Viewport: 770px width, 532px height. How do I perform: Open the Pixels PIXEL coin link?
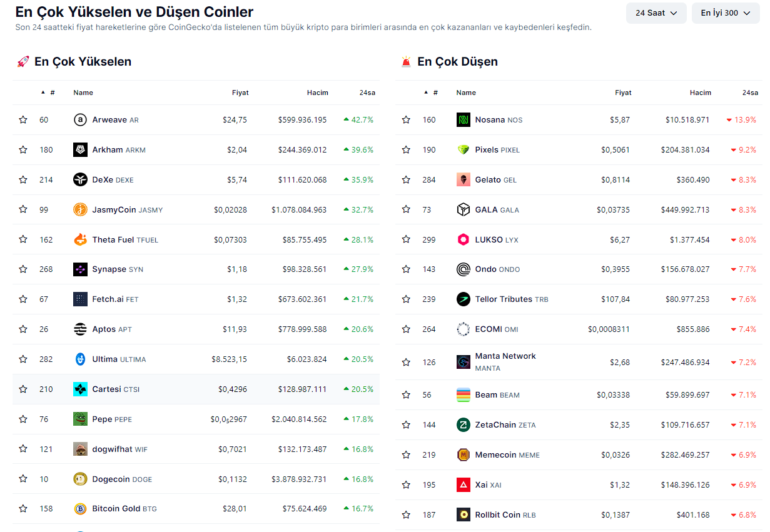click(x=498, y=149)
